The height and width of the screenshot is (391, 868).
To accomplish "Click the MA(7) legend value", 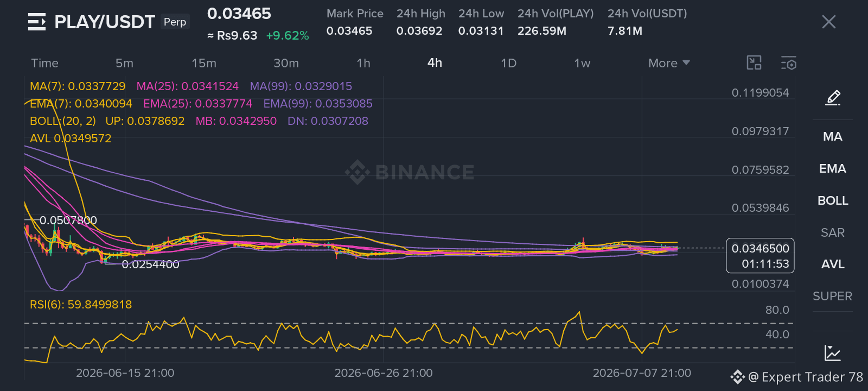I will coord(78,86).
